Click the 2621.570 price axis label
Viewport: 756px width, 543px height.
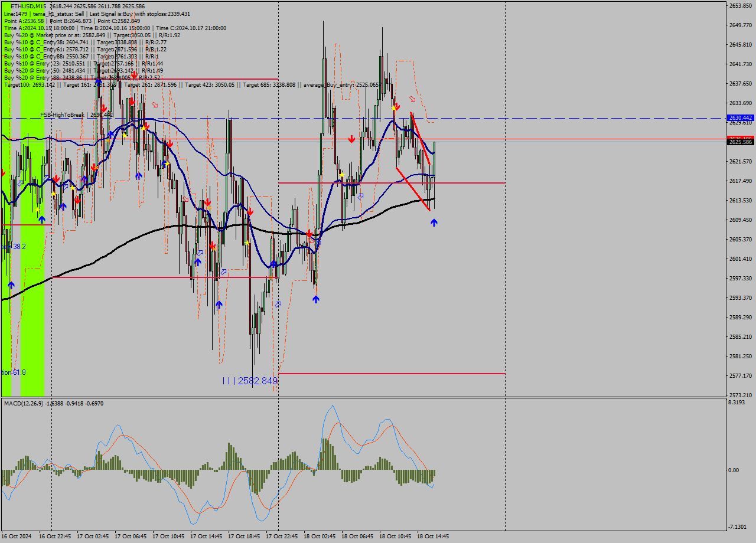(x=740, y=162)
